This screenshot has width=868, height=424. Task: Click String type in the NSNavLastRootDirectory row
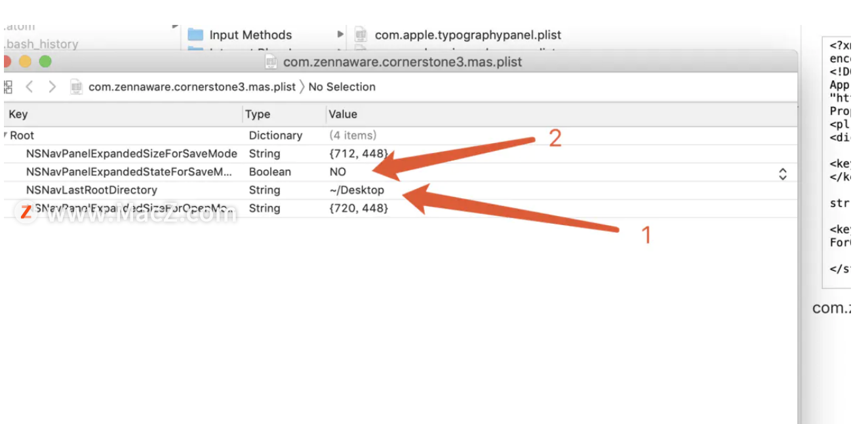264,190
